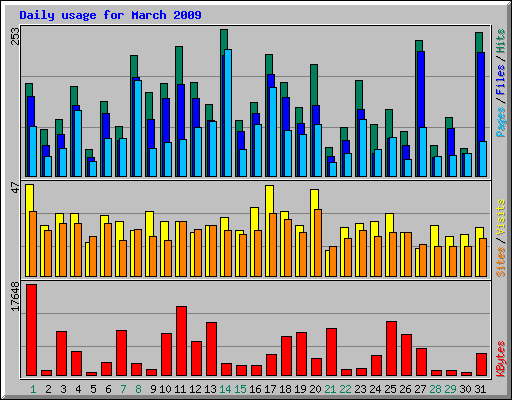This screenshot has width=512, height=400.
Task: Select day 31 on the date axis
Action: [480, 389]
